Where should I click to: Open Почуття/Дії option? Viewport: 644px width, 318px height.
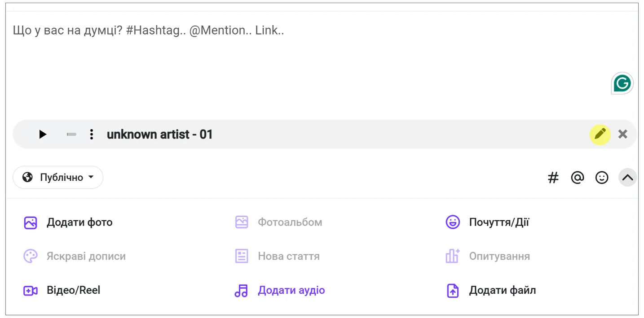click(x=487, y=222)
